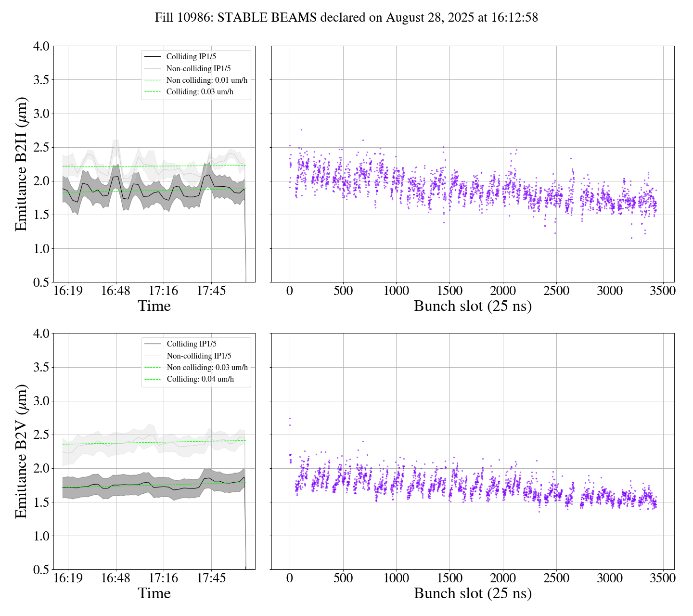Click black line swatch for Colliding IP1/5 in B2V legend

[x=153, y=344]
